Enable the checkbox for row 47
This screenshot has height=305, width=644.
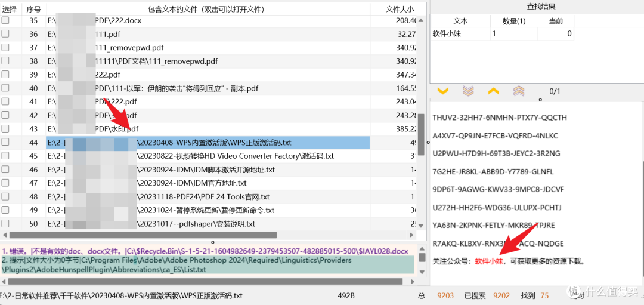click(x=5, y=183)
